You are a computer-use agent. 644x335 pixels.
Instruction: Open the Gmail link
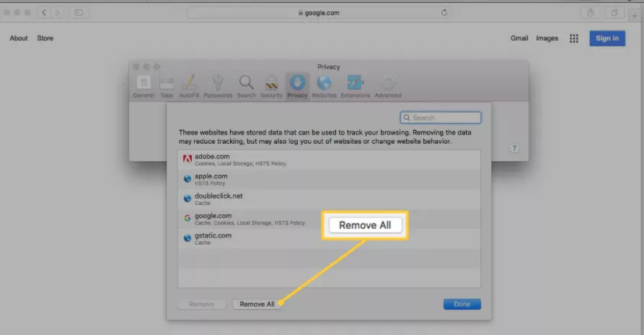(x=519, y=38)
